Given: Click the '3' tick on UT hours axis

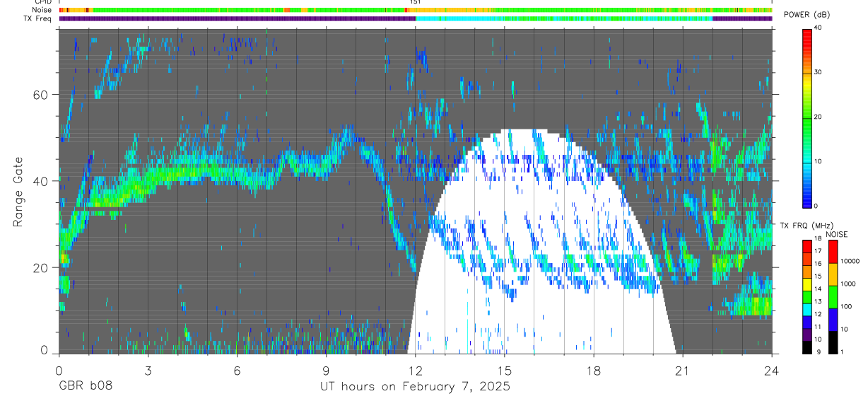Looking at the screenshot, I should [147, 369].
